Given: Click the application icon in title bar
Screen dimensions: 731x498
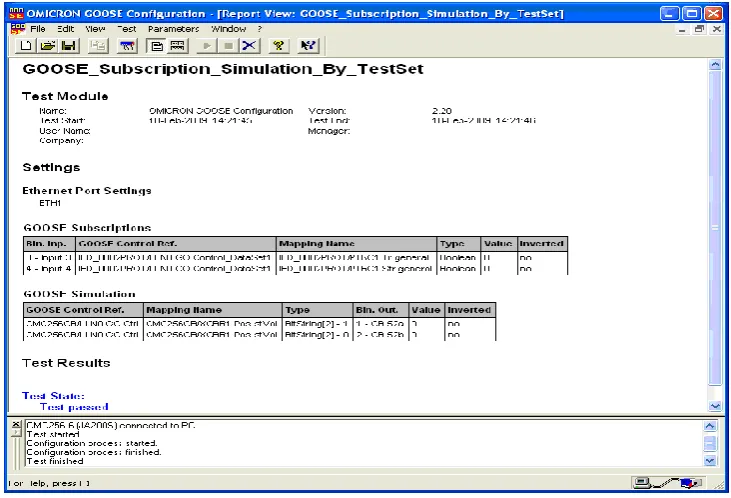Looking at the screenshot, I should (x=16, y=13).
